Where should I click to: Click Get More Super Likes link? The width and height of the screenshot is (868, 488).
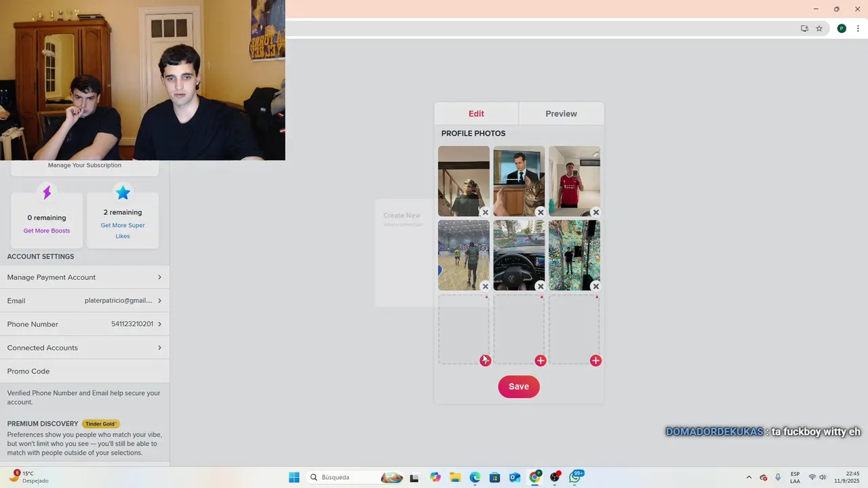pos(123,230)
